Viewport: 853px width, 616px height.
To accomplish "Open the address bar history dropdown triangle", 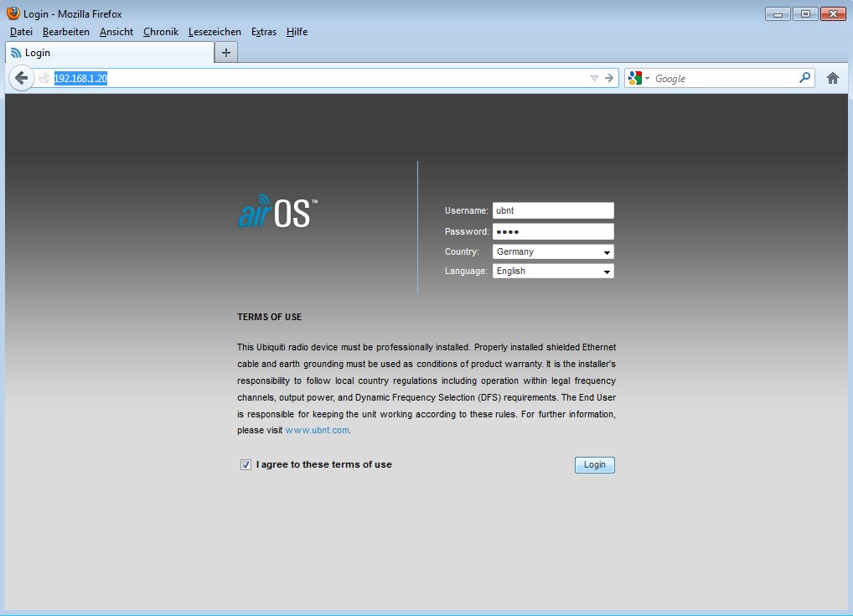I will click(x=594, y=78).
